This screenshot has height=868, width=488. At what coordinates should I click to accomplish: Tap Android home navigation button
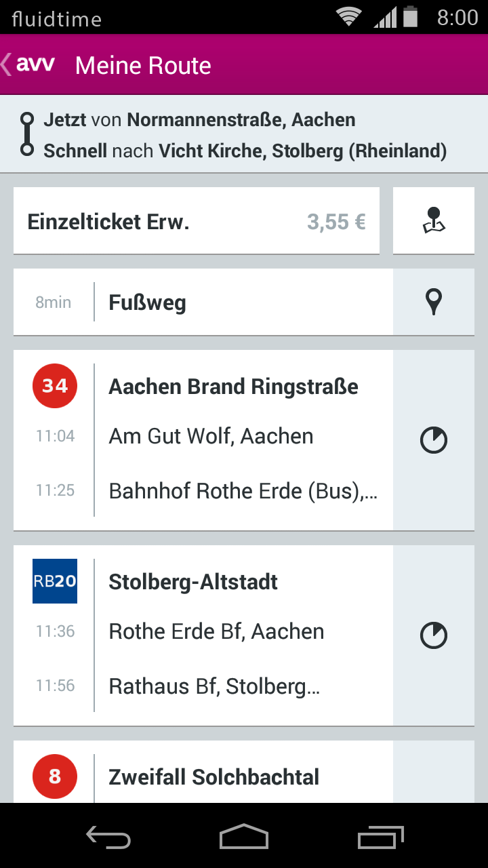[x=244, y=837]
